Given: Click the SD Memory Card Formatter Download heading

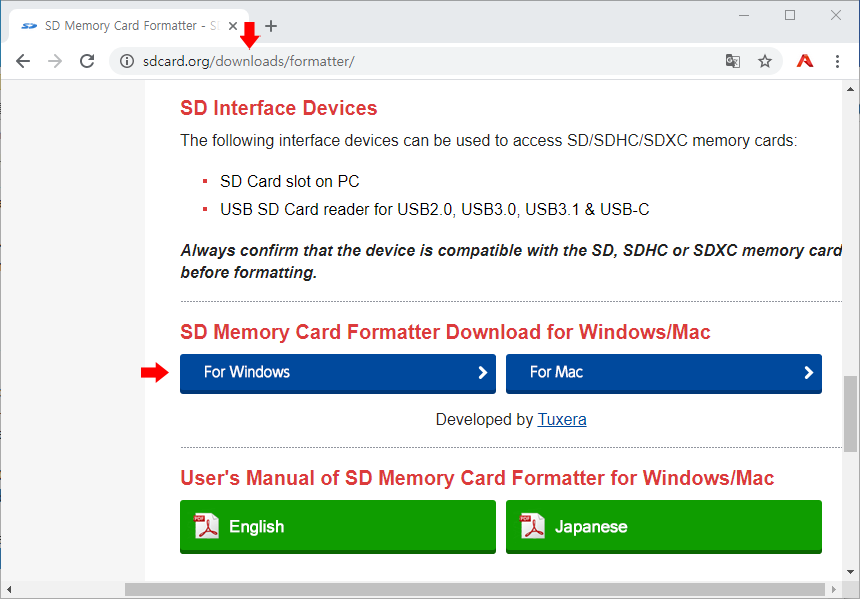Looking at the screenshot, I should pos(445,332).
